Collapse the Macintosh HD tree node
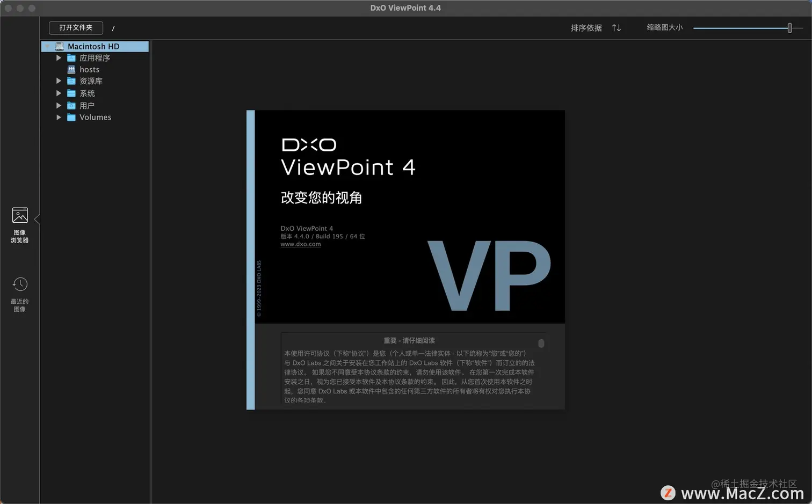This screenshot has width=812, height=504. 47,46
